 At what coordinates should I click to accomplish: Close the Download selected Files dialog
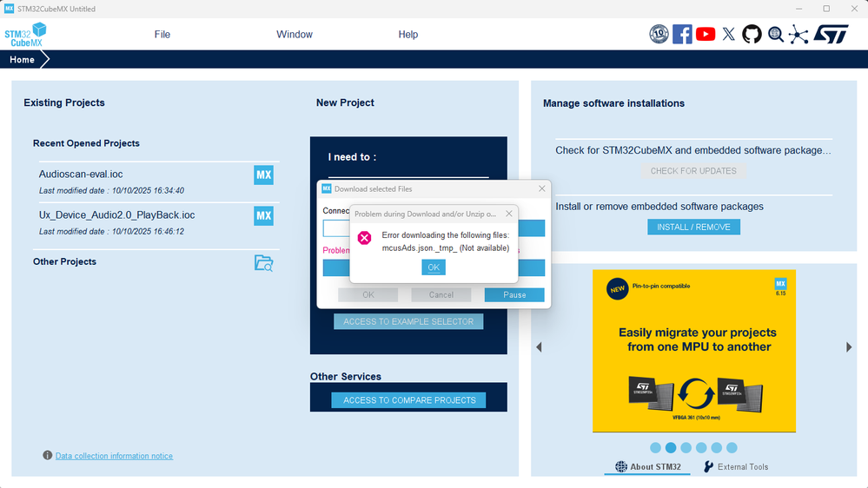542,188
